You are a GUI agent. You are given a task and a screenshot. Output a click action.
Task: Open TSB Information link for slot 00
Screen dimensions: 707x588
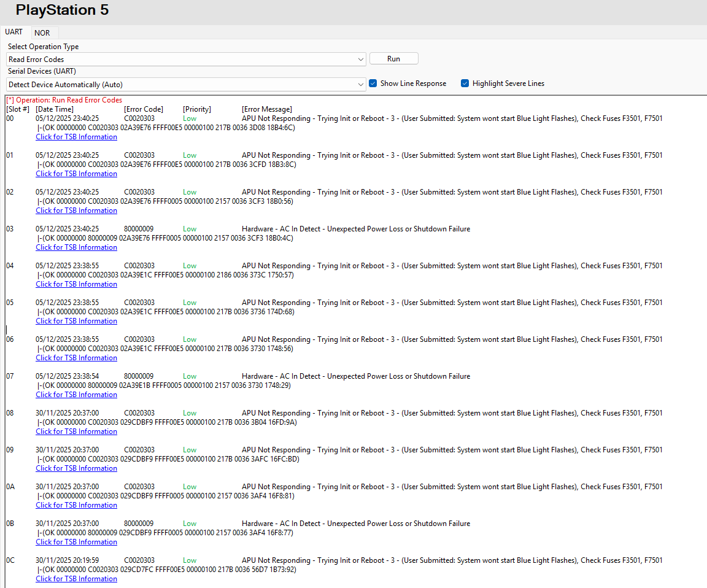point(76,137)
